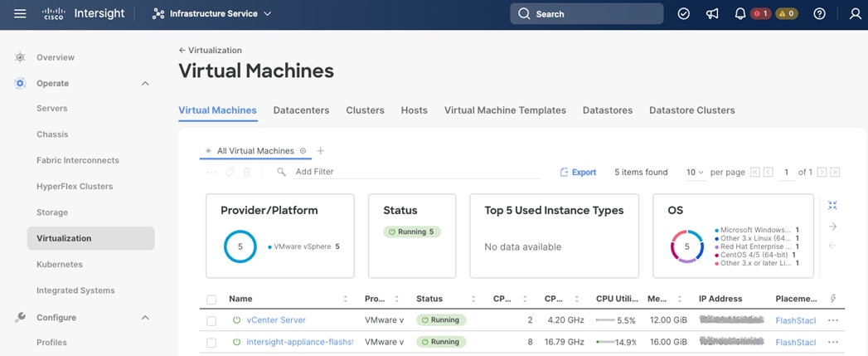Screen dimensions: 868x356
Task: Collapse the summary widgets icon
Action: click(x=832, y=205)
